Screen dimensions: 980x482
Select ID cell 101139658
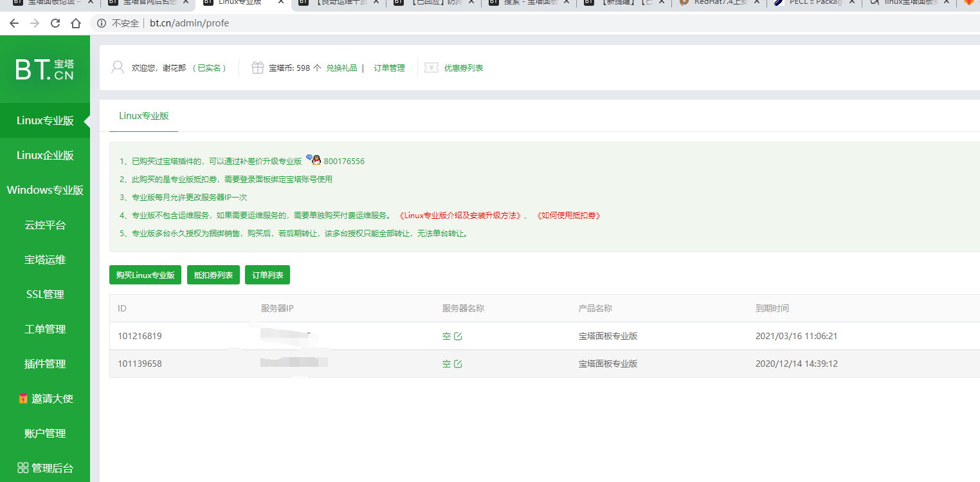point(140,364)
